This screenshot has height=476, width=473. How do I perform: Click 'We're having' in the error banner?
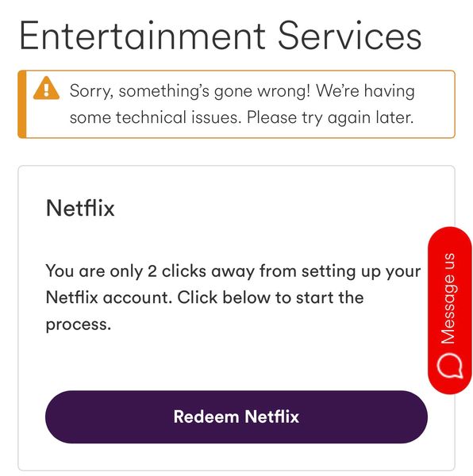pos(365,90)
